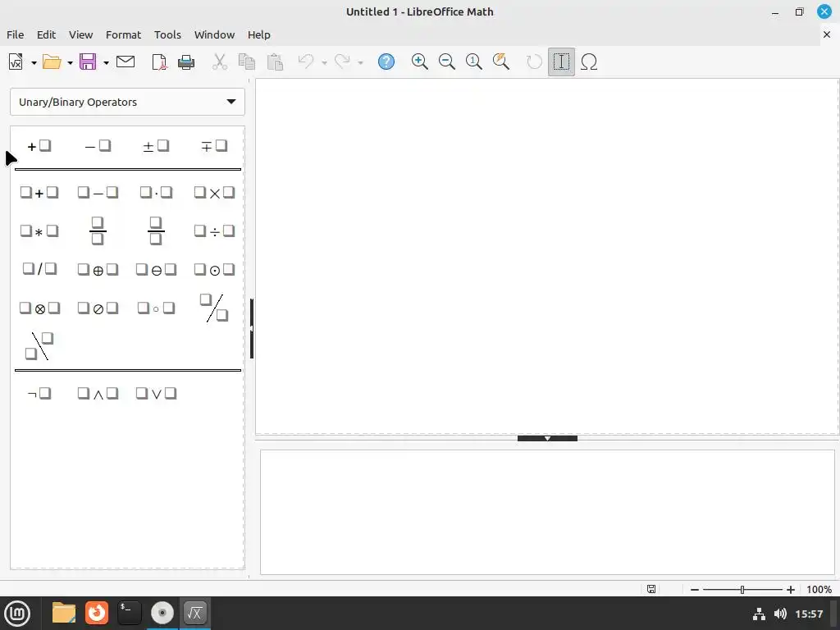Screen dimensions: 840x630
Task: Insert the cross multiplication (×) element
Action: (x=214, y=192)
